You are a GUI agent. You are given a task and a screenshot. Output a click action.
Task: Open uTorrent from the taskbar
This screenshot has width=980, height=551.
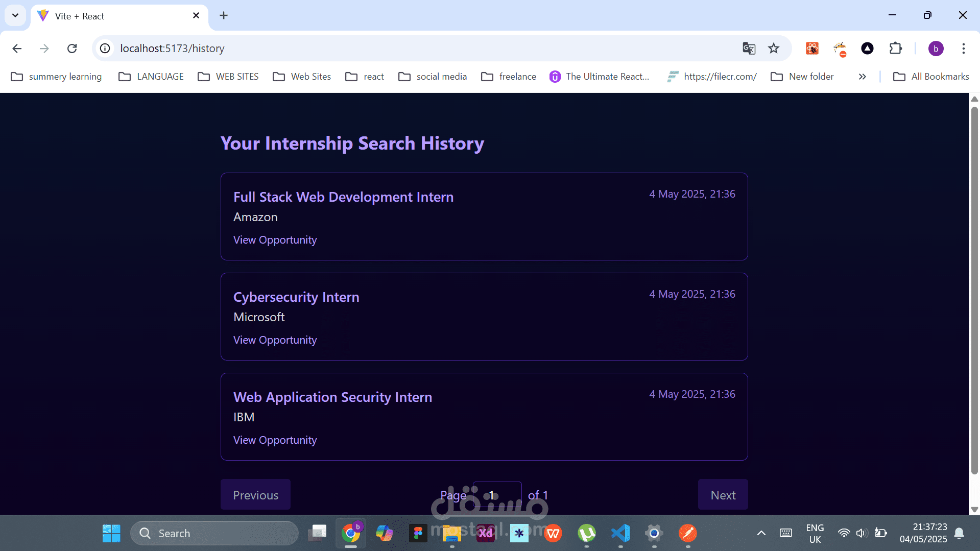[x=587, y=533]
